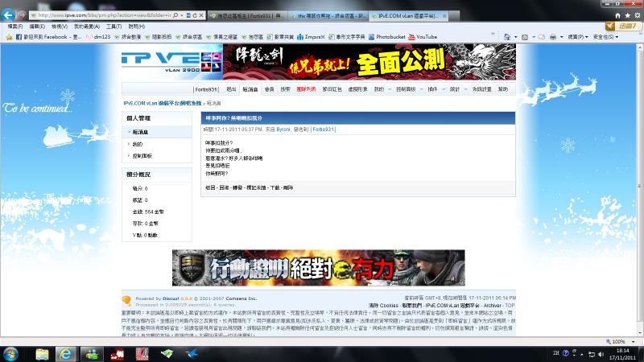The width and height of the screenshot is (644, 362).
Task: Click 返回 in the message action row
Action: tap(210, 187)
